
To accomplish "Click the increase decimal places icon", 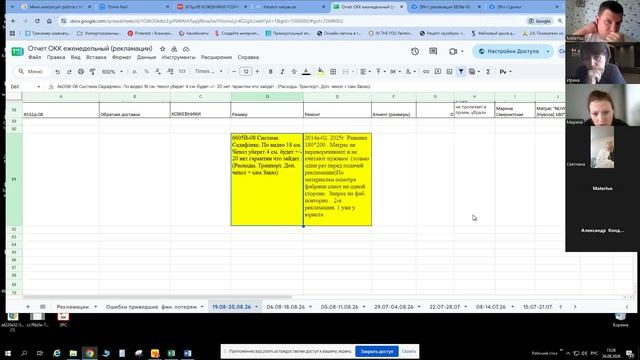I will [x=170, y=71].
